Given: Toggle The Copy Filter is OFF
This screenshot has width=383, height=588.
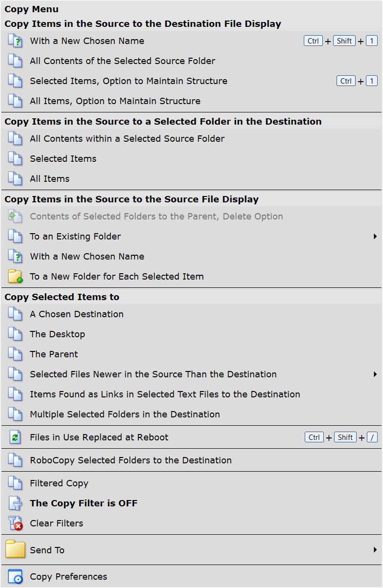Looking at the screenshot, I should (84, 503).
